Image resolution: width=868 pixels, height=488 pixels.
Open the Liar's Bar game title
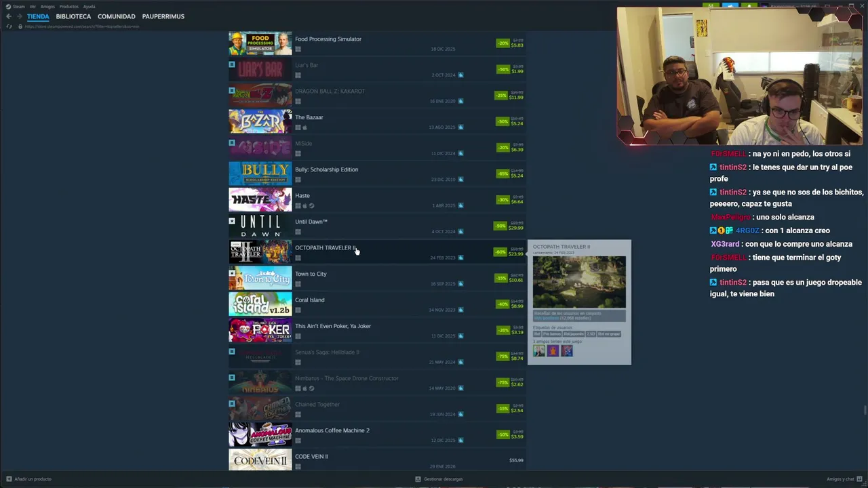(307, 65)
